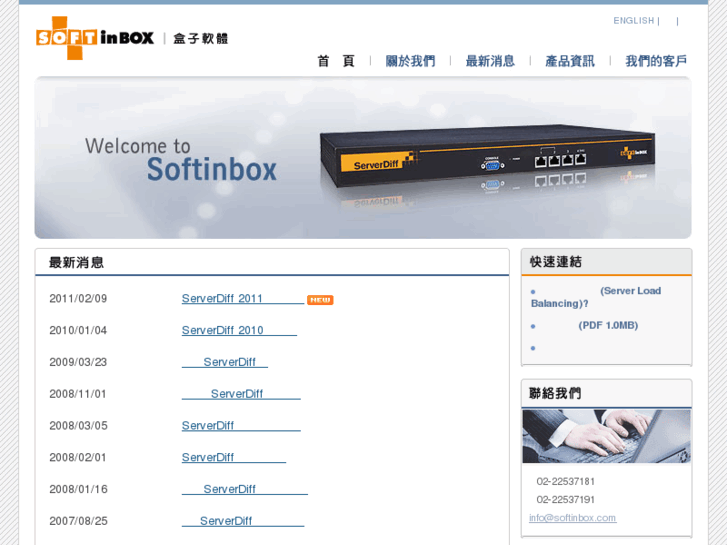Click the 快速連結 panel heading

coord(555,262)
